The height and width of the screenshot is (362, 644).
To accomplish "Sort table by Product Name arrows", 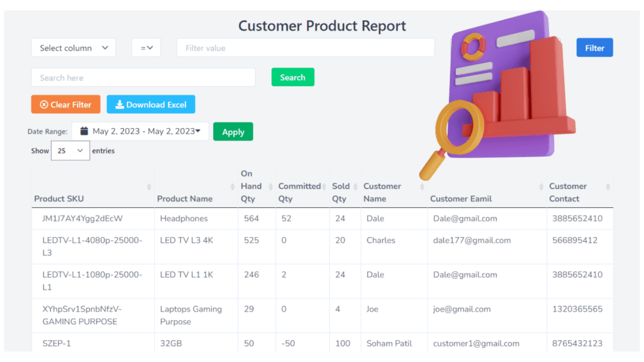I will pyautogui.click(x=233, y=187).
